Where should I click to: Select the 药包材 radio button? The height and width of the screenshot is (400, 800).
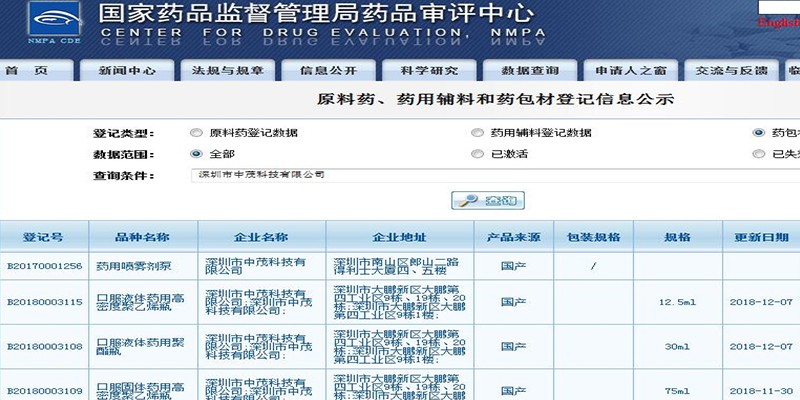pyautogui.click(x=759, y=133)
